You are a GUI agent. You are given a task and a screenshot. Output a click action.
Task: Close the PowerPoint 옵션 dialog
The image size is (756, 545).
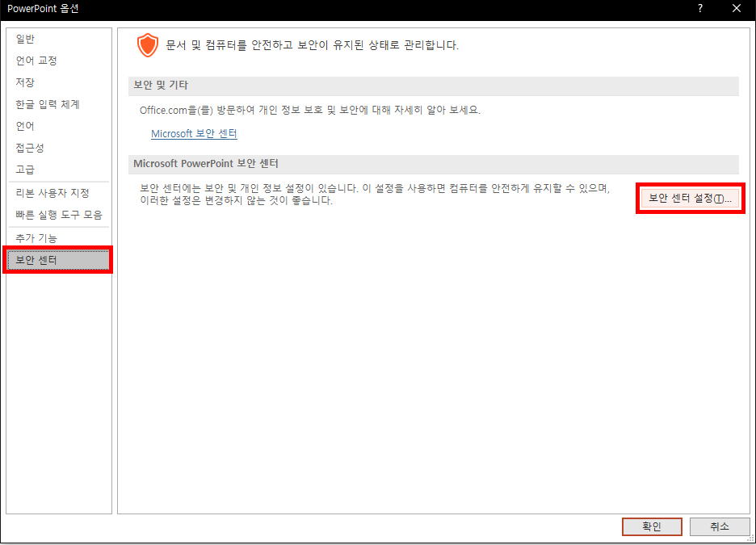737,8
